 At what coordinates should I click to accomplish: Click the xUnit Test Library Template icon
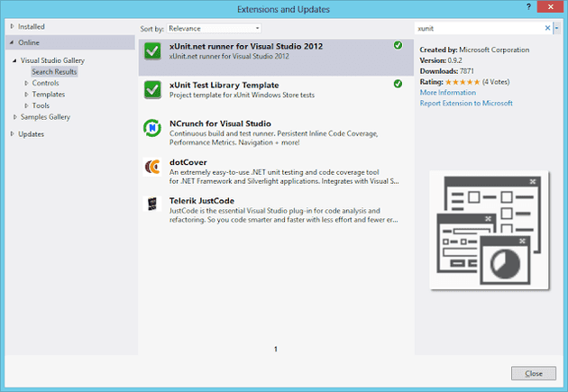(x=152, y=90)
